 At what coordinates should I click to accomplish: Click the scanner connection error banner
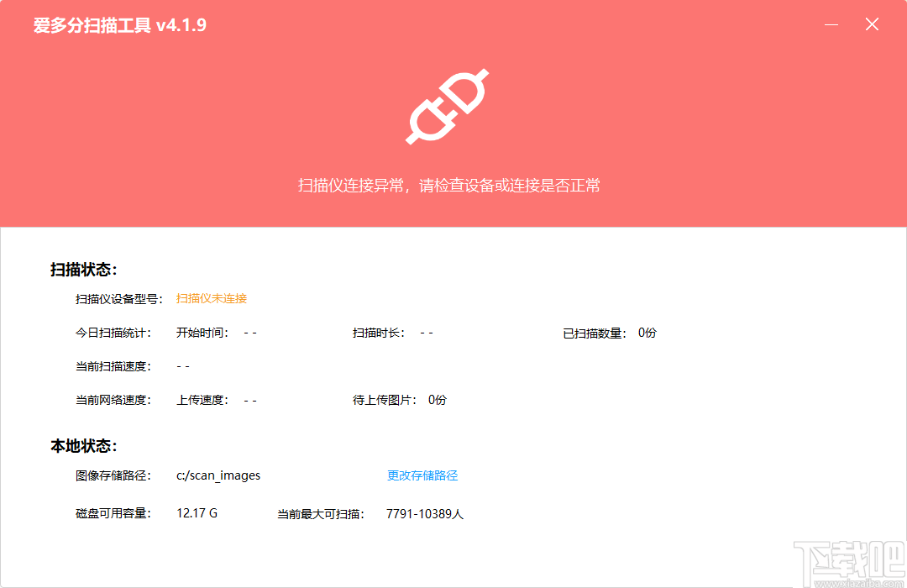[x=453, y=185]
